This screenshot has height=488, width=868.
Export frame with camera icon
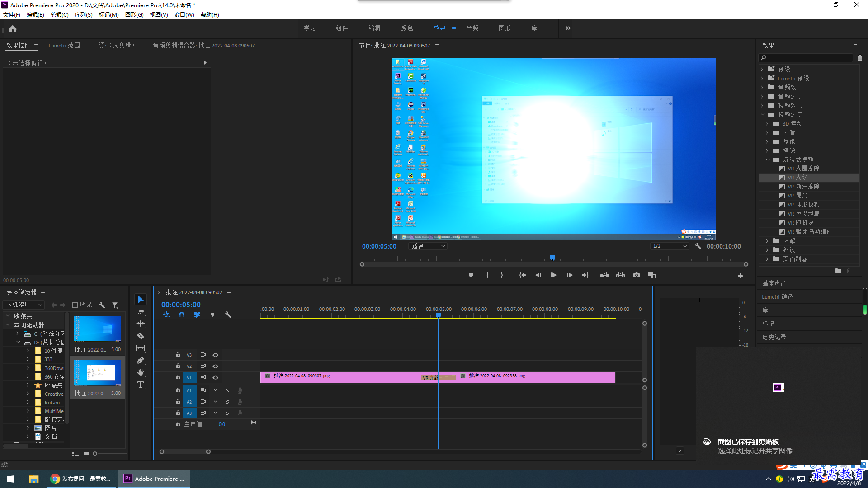coord(637,275)
